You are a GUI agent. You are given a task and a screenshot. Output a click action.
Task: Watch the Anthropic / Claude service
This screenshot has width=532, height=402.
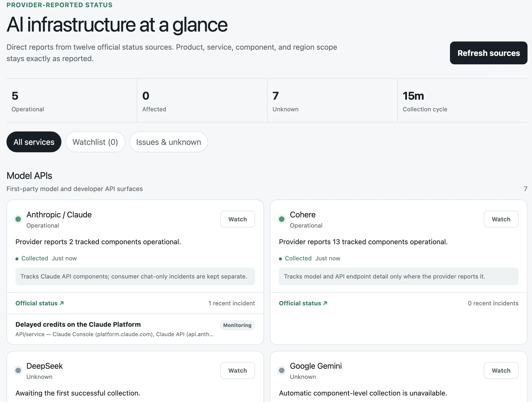click(238, 219)
